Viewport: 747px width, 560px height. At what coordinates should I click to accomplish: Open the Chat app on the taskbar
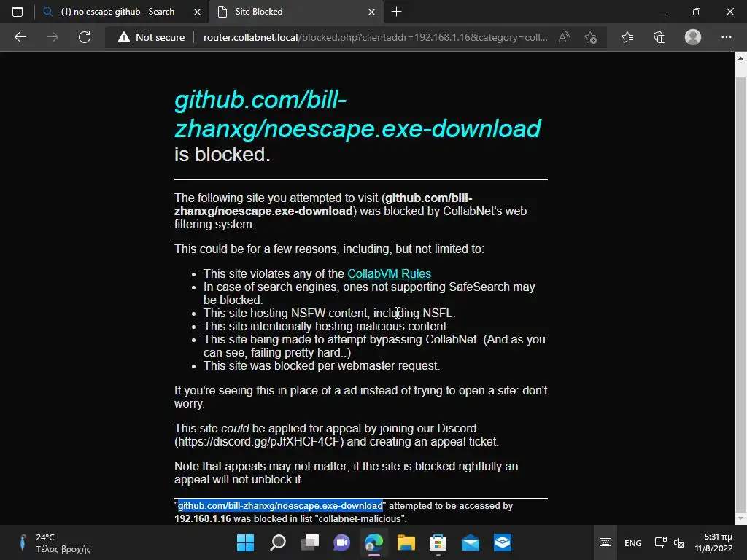(341, 542)
